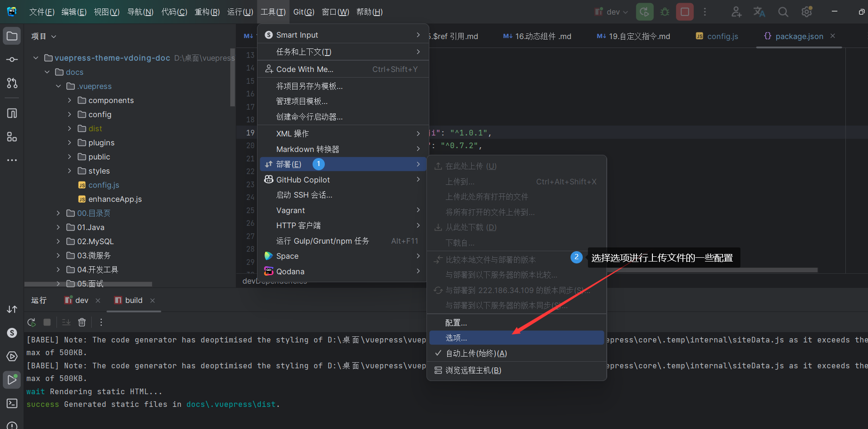Select Run Gulp/Grunt/npm task entry
The height and width of the screenshot is (429, 868).
(x=343, y=241)
